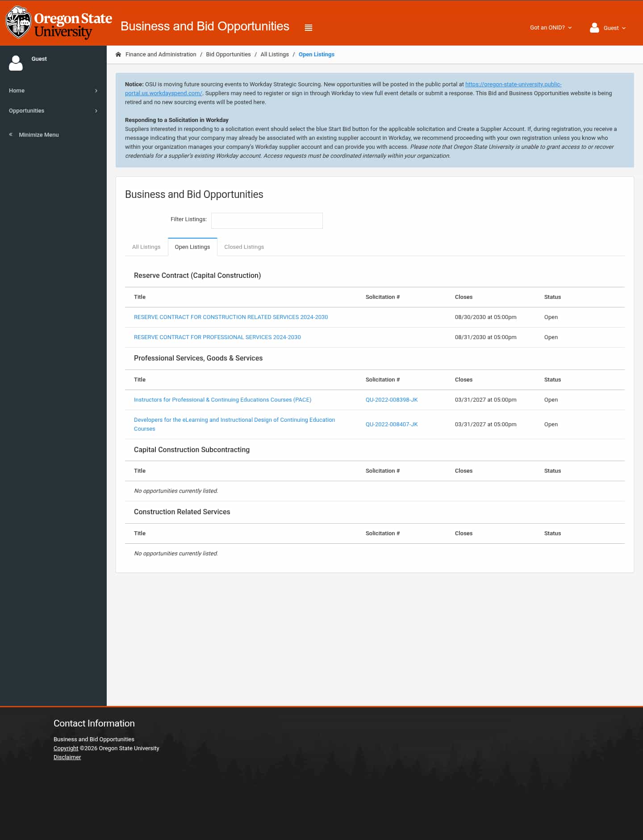The width and height of the screenshot is (643, 840).
Task: Go to Bid Opportunities breadcrumb
Action: coord(228,55)
